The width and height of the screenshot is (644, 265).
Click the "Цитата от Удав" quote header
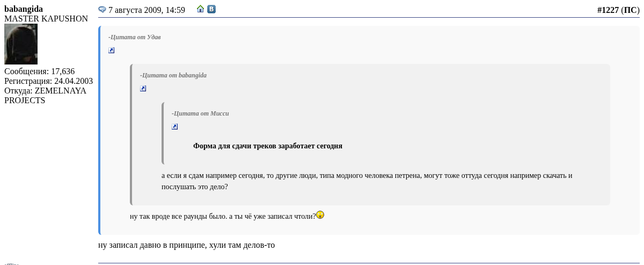click(x=135, y=37)
